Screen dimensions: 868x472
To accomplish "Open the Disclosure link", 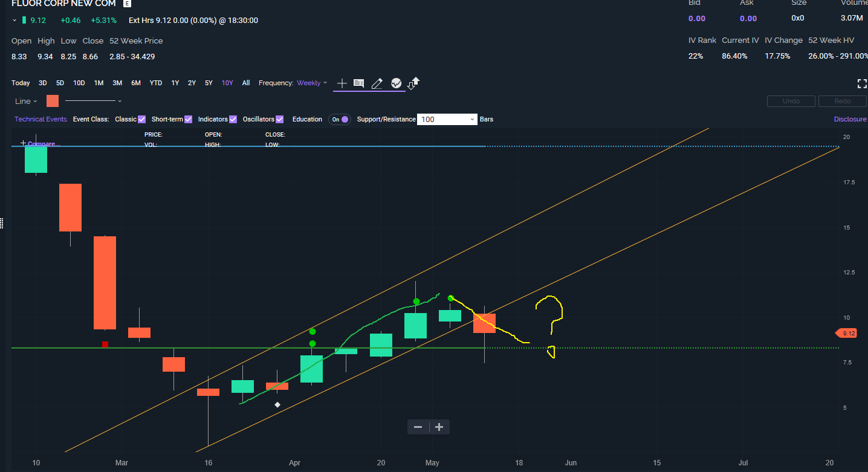I will click(850, 119).
